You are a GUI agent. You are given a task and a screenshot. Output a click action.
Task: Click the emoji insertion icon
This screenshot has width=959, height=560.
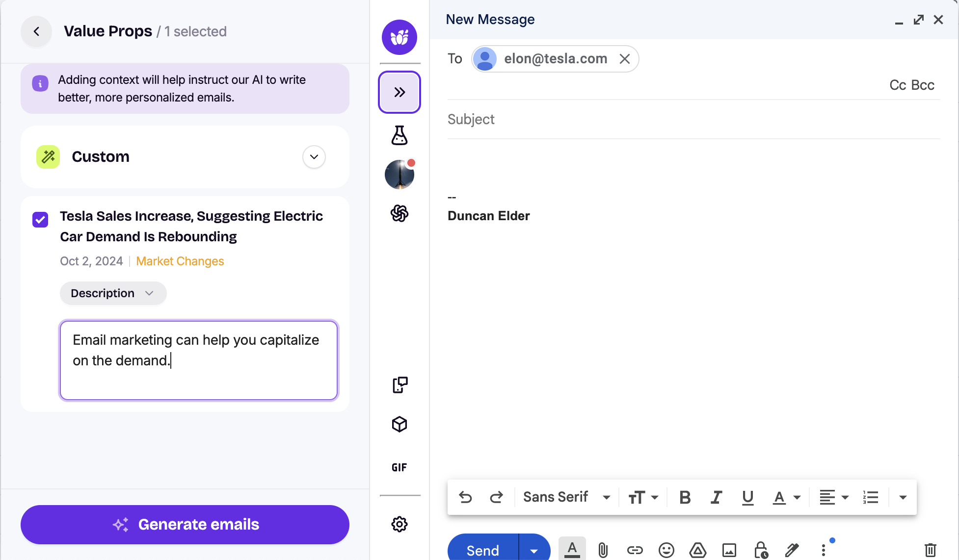coord(666,550)
